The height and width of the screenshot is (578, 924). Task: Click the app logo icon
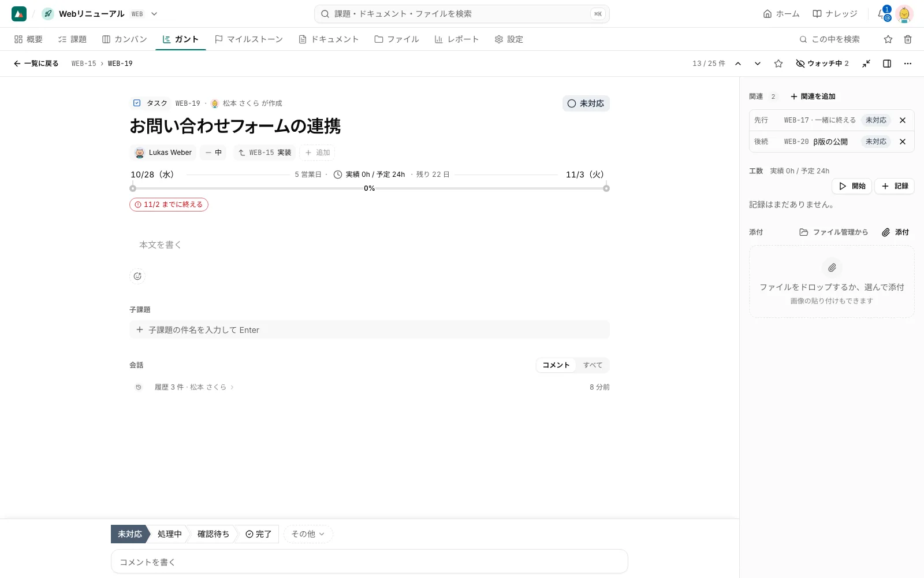click(x=19, y=14)
